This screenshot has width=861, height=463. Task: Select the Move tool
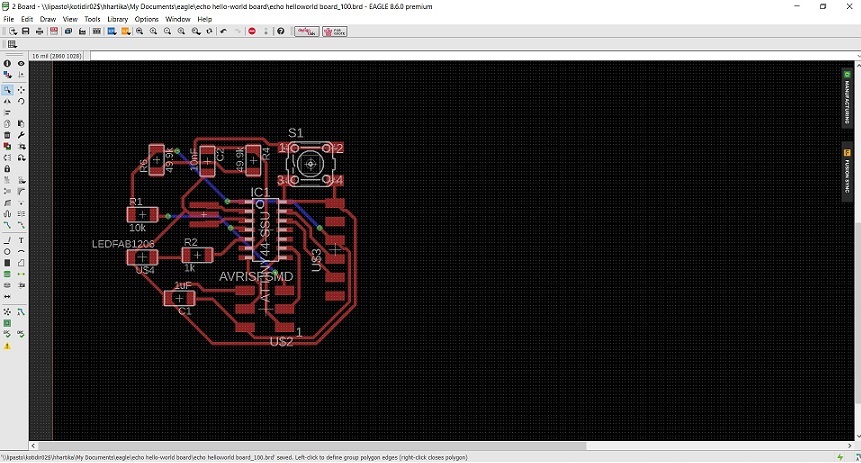point(21,90)
